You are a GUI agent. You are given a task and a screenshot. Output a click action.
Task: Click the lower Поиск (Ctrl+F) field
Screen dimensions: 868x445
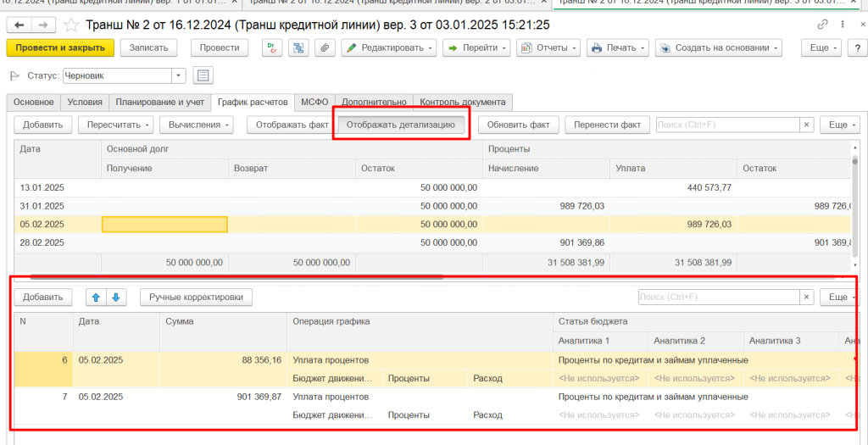click(719, 298)
